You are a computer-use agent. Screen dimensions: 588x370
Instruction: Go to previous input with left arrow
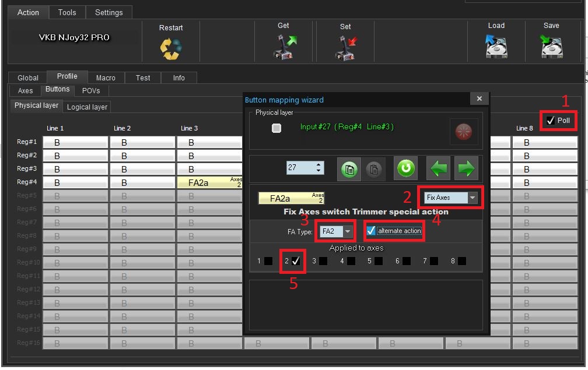(x=439, y=169)
